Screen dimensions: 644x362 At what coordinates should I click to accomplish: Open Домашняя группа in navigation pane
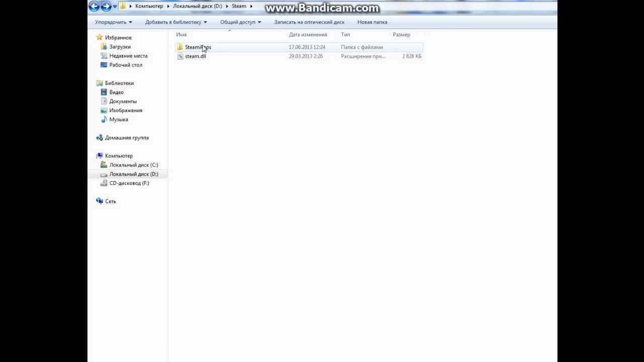tap(127, 137)
